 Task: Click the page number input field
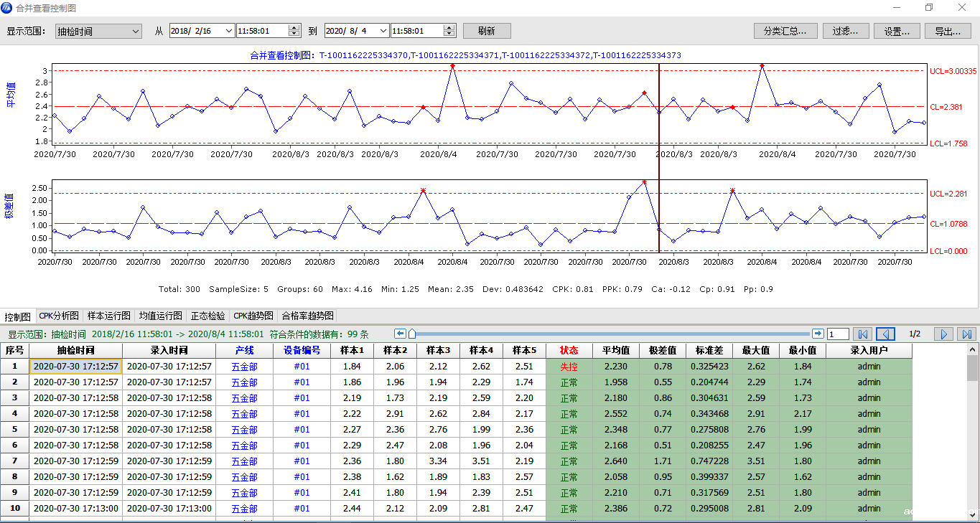[x=838, y=334]
